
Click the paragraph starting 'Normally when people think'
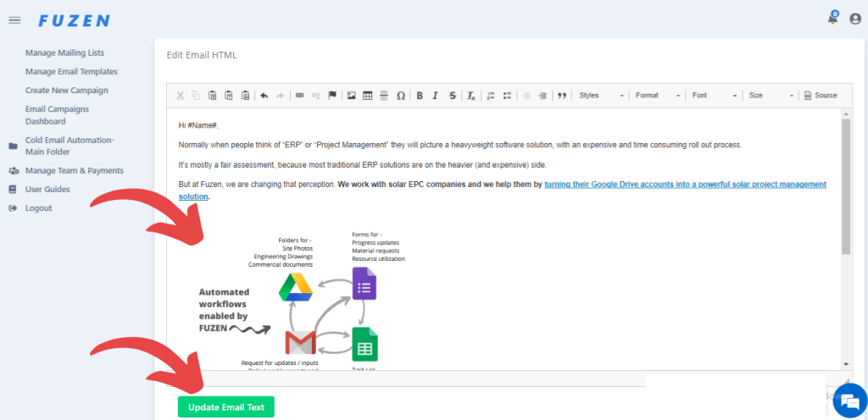click(459, 146)
